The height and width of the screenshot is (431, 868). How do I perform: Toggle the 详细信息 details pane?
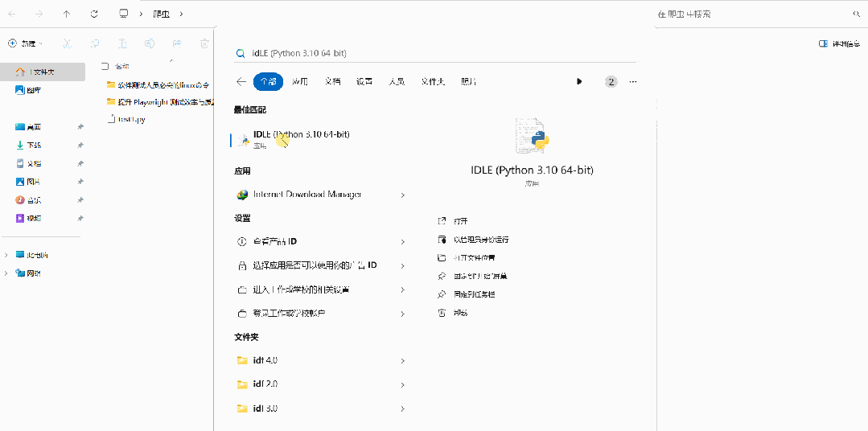click(x=839, y=43)
